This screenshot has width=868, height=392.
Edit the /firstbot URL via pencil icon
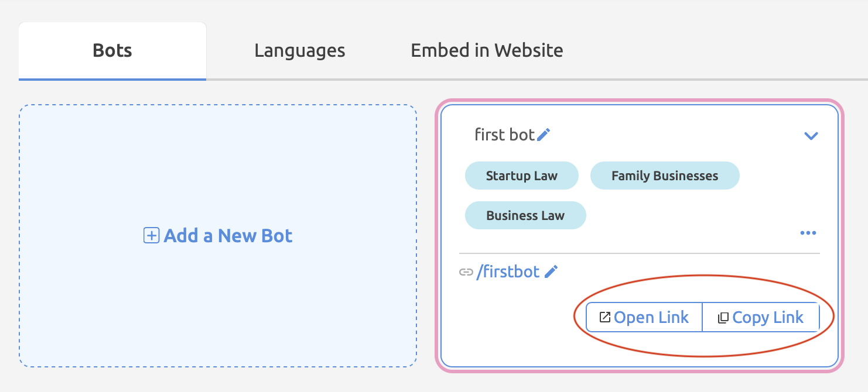point(551,271)
